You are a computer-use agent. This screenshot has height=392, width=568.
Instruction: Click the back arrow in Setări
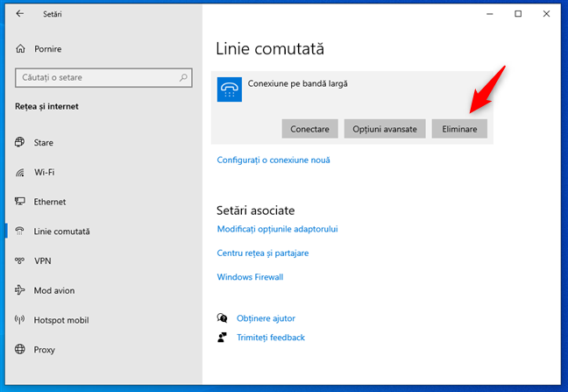20,14
